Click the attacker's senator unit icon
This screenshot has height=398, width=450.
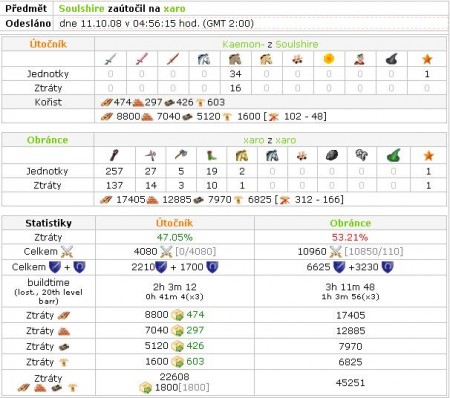359,59
